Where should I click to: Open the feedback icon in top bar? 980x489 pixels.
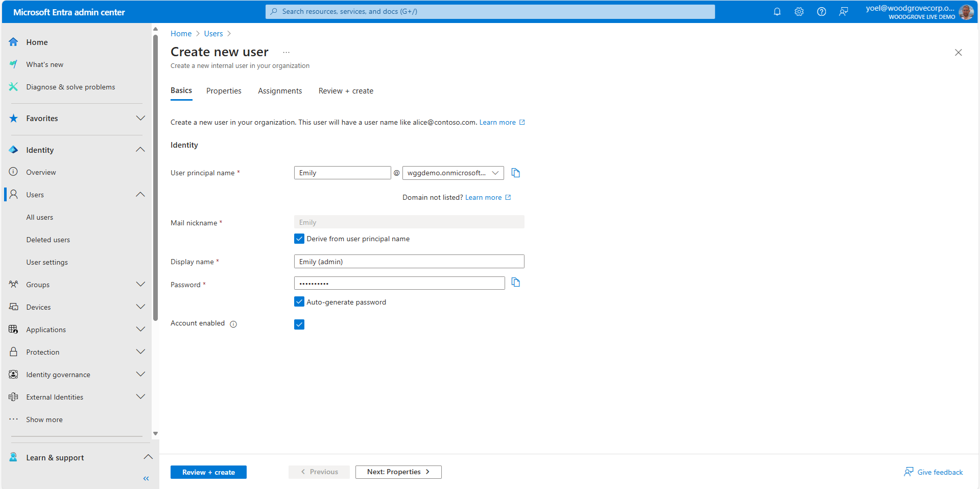pyautogui.click(x=843, y=12)
